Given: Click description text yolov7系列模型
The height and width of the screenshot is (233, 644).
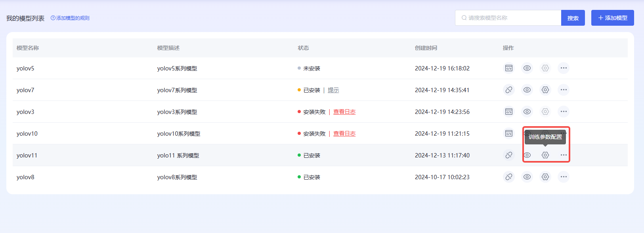Looking at the screenshot, I should (177, 90).
